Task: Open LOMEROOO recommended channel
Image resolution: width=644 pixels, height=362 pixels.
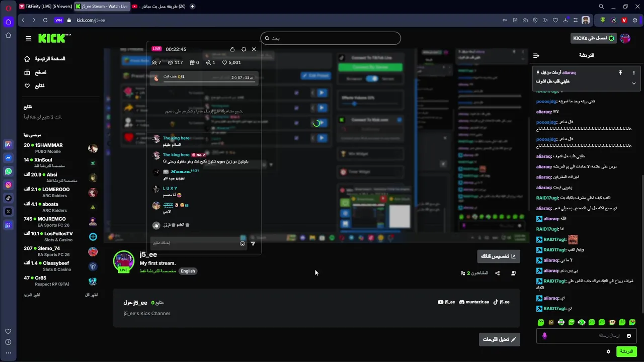Action: pos(60,192)
